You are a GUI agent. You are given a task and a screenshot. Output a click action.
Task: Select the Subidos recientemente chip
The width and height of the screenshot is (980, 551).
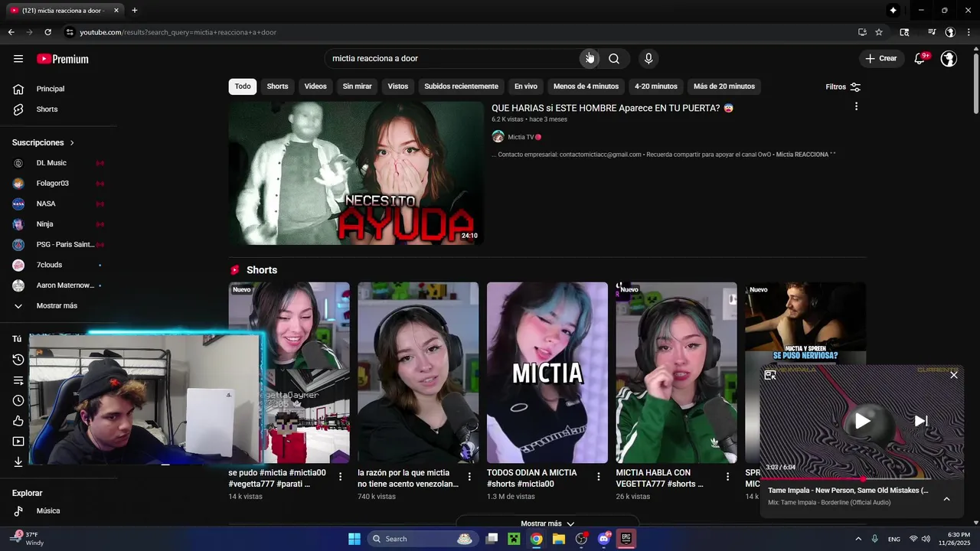[x=461, y=86]
